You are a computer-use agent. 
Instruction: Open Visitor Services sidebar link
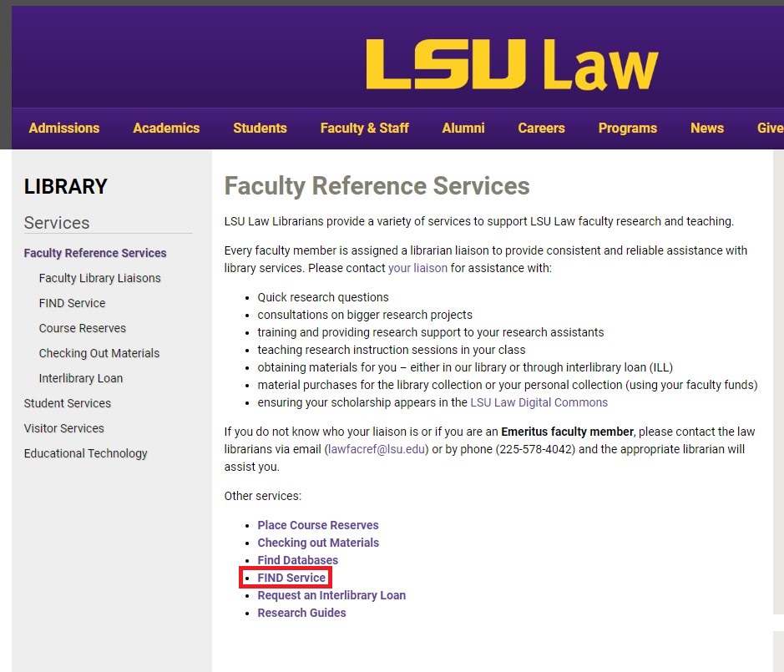pos(63,428)
